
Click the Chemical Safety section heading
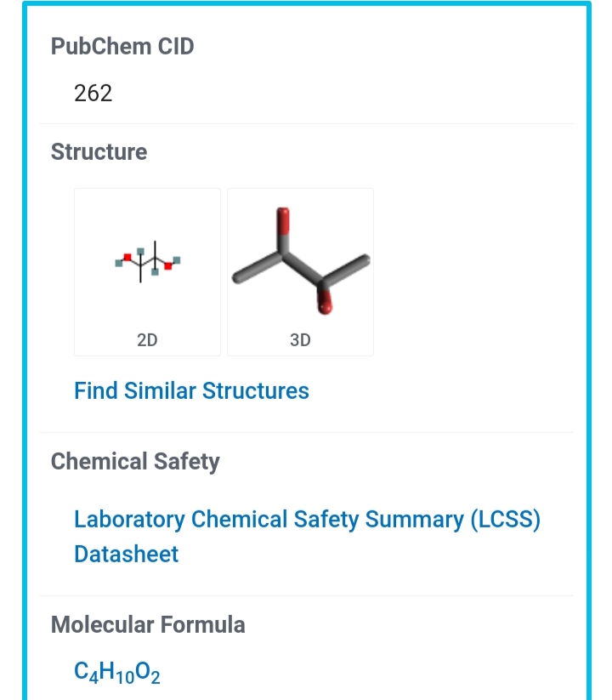point(135,462)
